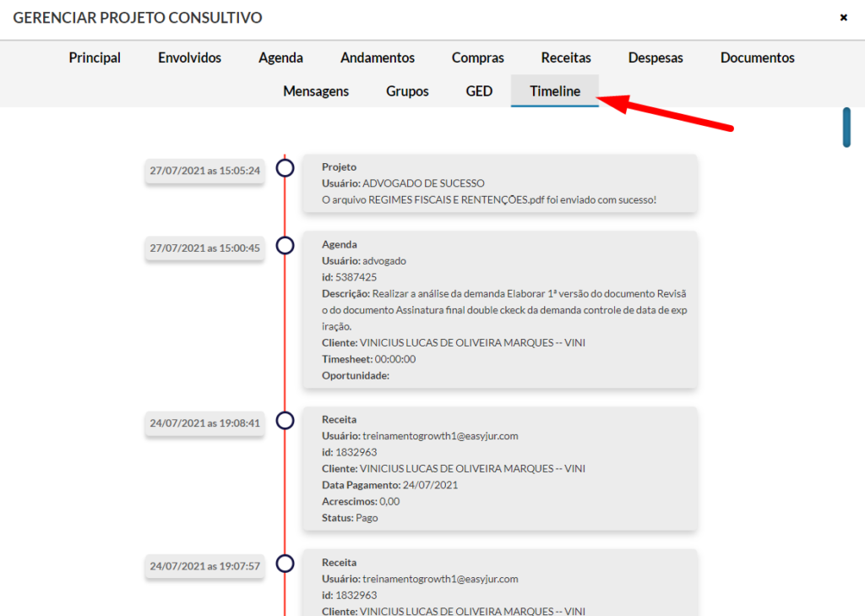The height and width of the screenshot is (616, 865).
Task: Click the id 5387425 line
Action: pyautogui.click(x=349, y=277)
